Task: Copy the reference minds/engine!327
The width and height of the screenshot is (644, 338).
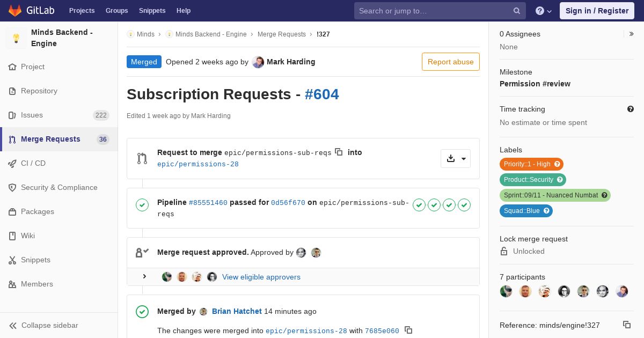Action: pyautogui.click(x=626, y=325)
